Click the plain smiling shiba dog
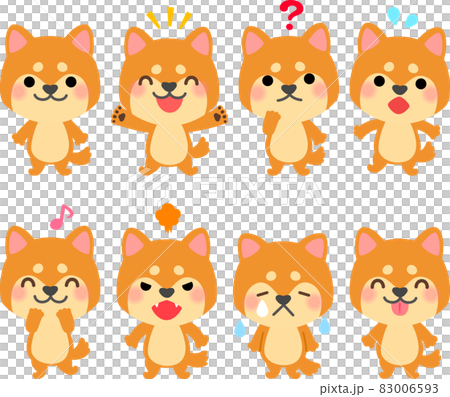Viewport: 450px width, 397px height. (50, 100)
